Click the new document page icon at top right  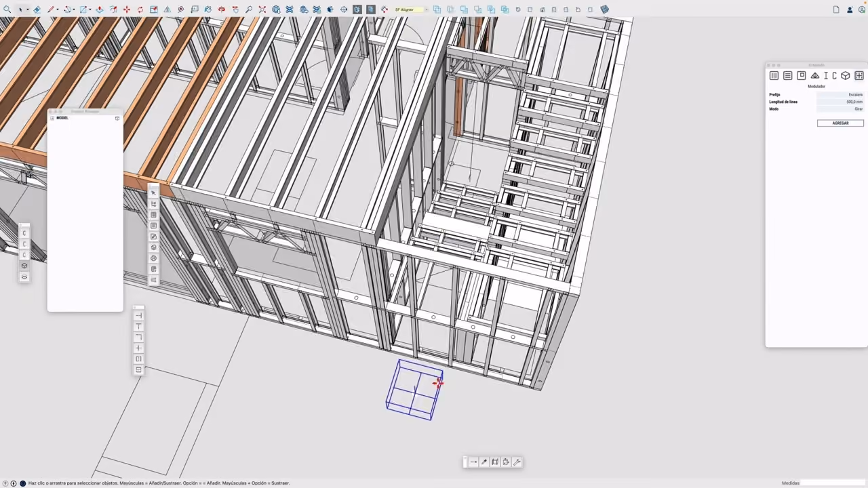[x=836, y=9]
